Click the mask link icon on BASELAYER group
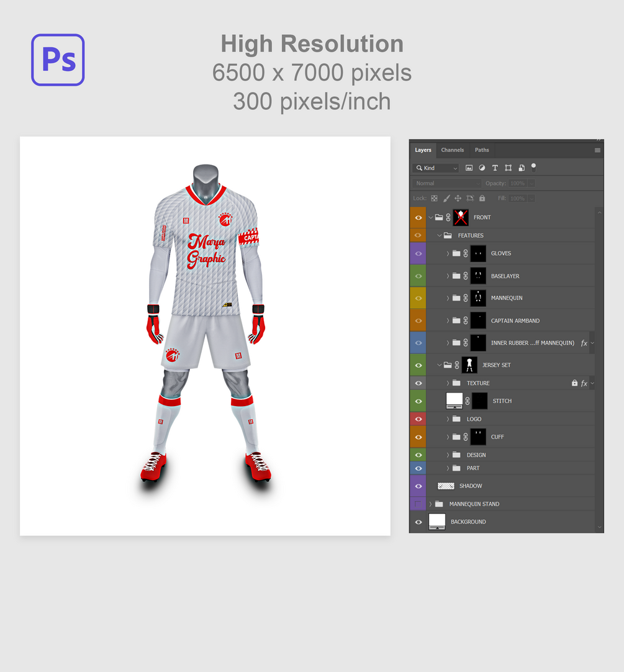Image resolution: width=624 pixels, height=672 pixels. click(466, 276)
